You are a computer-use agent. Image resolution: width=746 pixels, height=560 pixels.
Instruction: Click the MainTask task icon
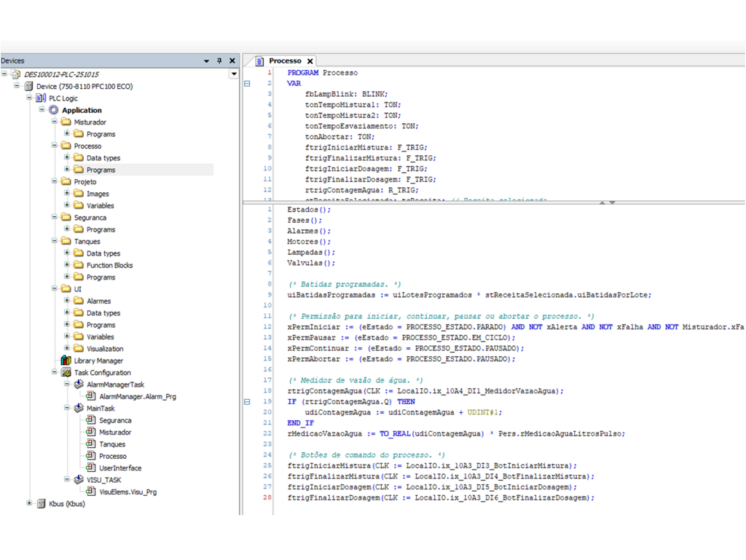pyautogui.click(x=79, y=409)
